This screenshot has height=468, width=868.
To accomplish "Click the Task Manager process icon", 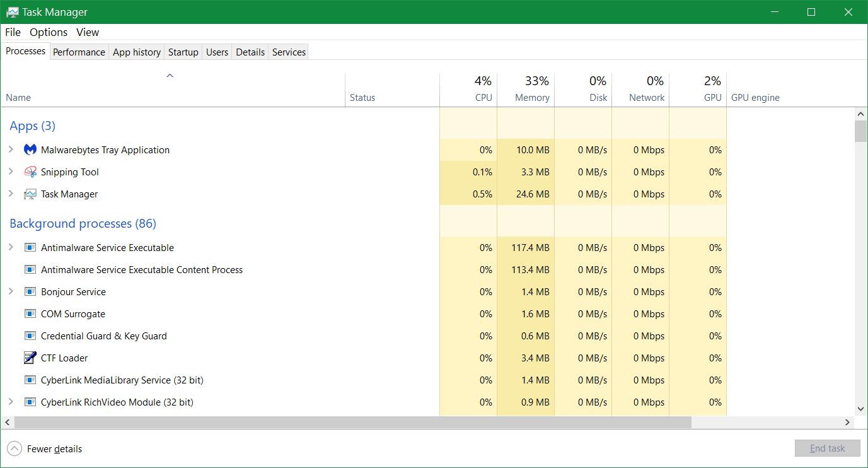I will (x=30, y=194).
